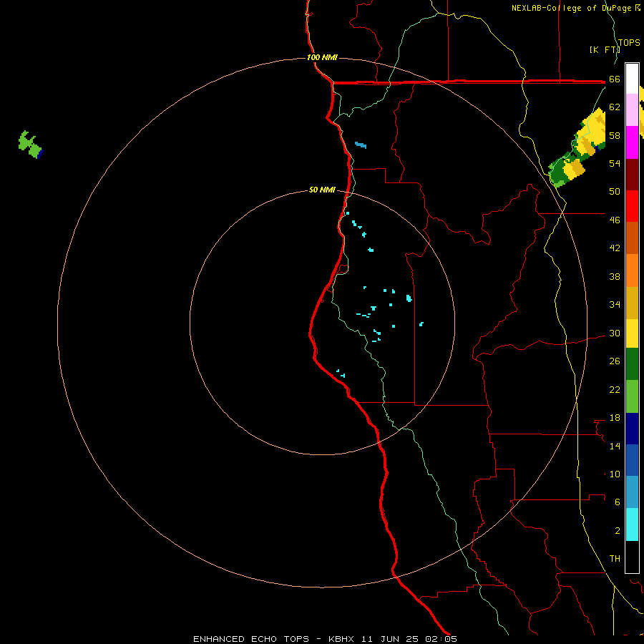The width and height of the screenshot is (644, 644).
Task: Click legend value 42
Action: click(615, 248)
